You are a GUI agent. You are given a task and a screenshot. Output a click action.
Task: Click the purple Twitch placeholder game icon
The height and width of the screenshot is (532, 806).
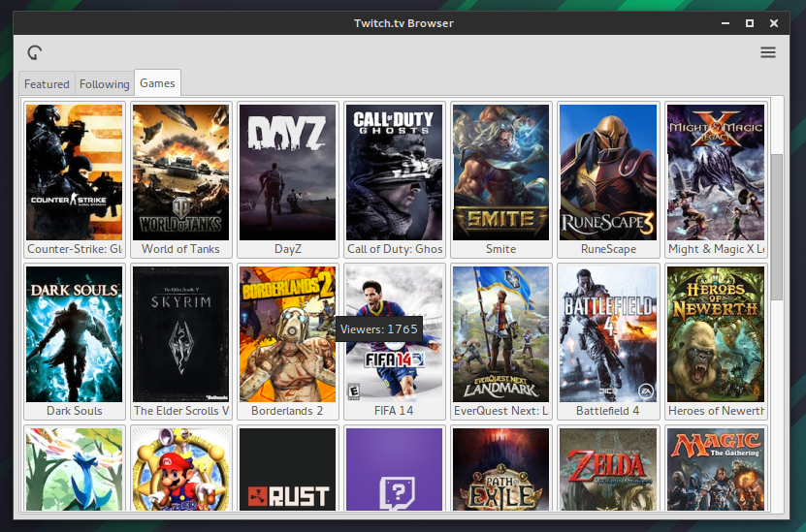tap(395, 470)
